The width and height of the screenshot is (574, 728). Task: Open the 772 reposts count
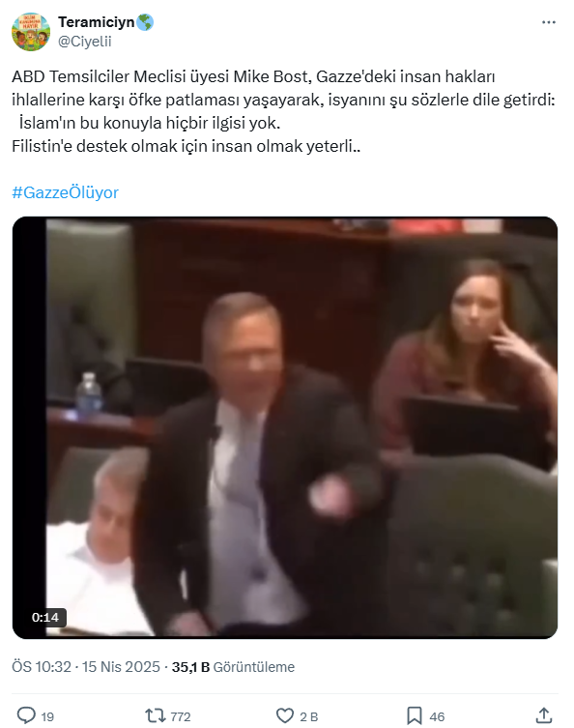coord(181,716)
